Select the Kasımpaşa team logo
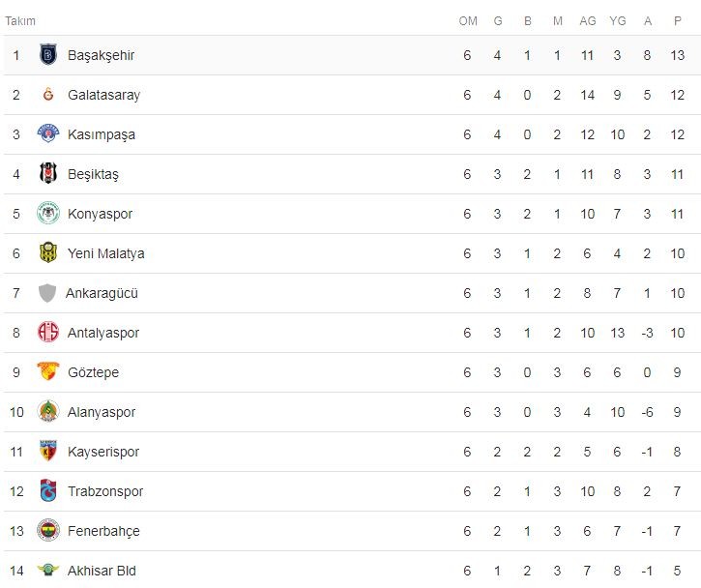 47,134
